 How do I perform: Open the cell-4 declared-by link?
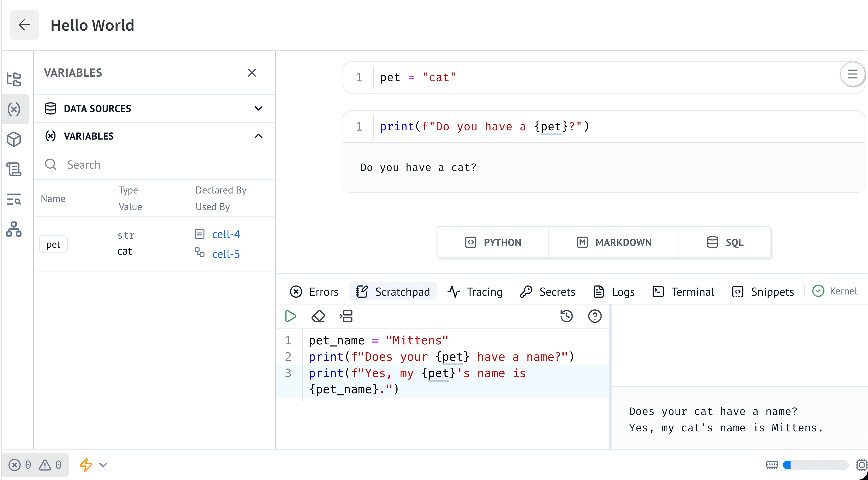tap(226, 234)
